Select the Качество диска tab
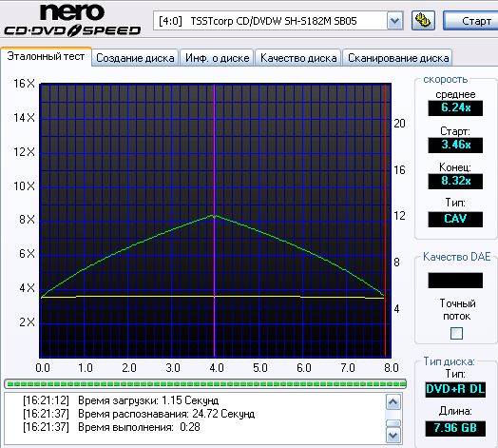Viewport: 498px width, 448px height. 298,58
